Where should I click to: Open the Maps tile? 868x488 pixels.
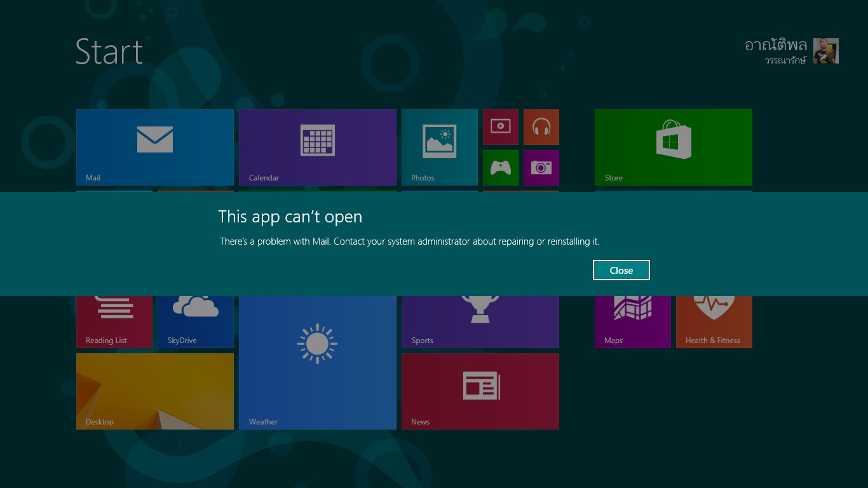click(633, 322)
